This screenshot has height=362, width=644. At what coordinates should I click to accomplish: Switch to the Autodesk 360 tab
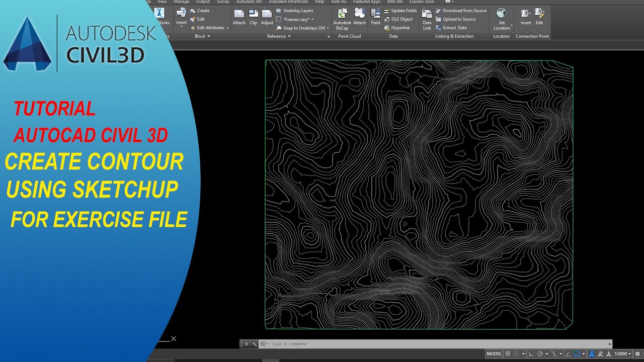249,2
